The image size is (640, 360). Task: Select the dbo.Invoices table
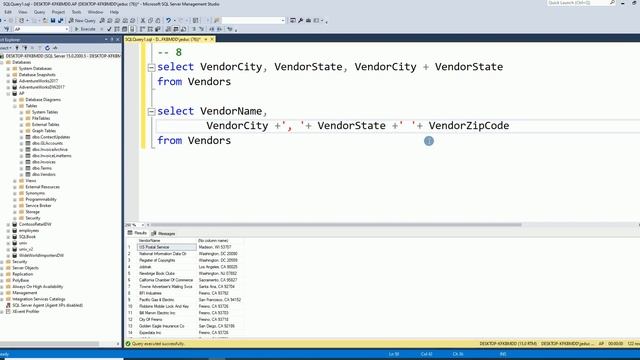(x=44, y=162)
